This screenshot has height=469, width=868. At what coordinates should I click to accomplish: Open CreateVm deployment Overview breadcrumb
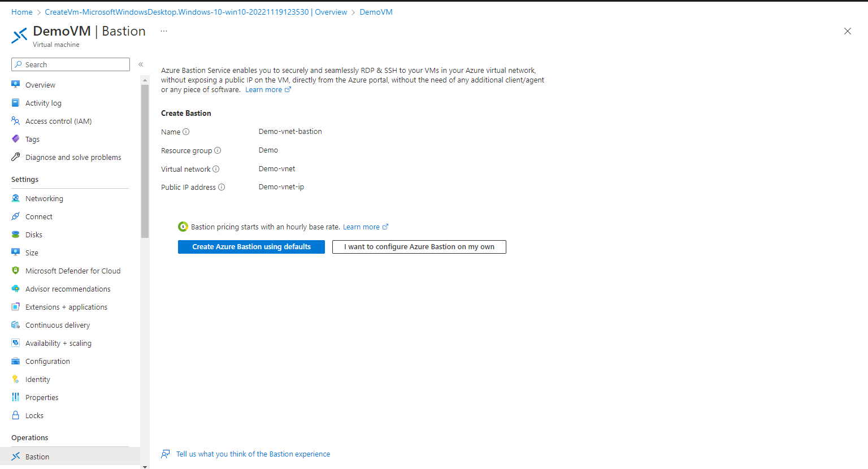click(x=196, y=12)
